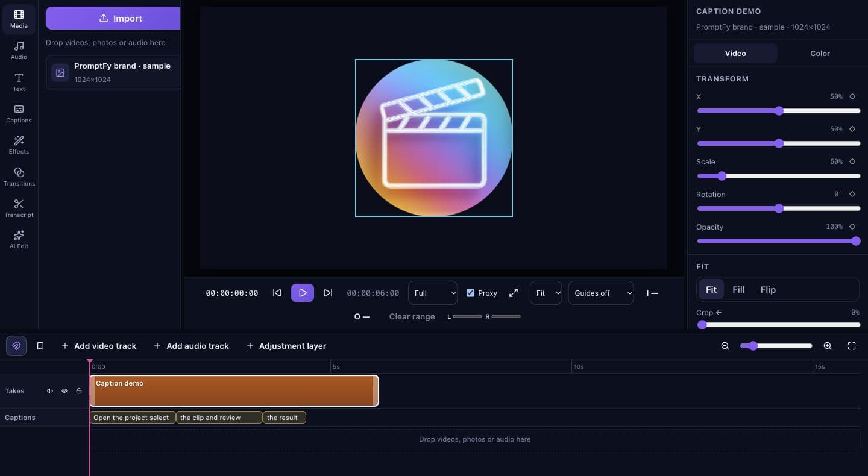Viewport: 868px width, 476px height.
Task: Click the L audio level meter
Action: (467, 316)
